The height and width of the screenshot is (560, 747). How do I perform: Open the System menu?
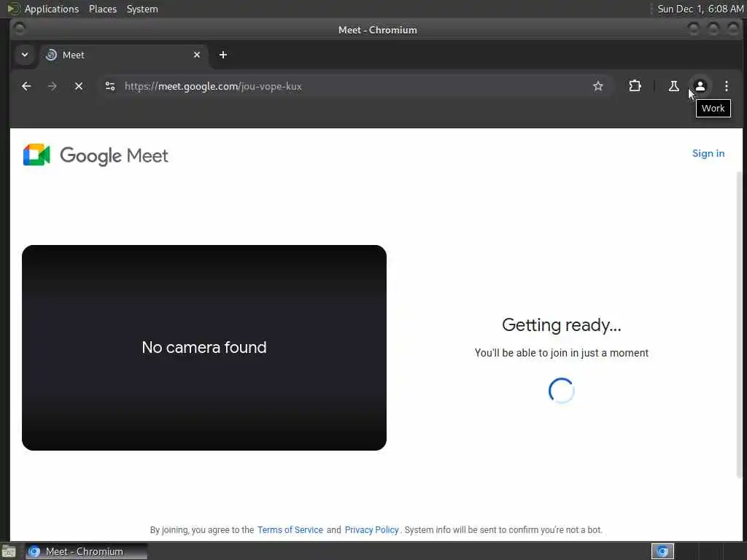click(x=142, y=9)
